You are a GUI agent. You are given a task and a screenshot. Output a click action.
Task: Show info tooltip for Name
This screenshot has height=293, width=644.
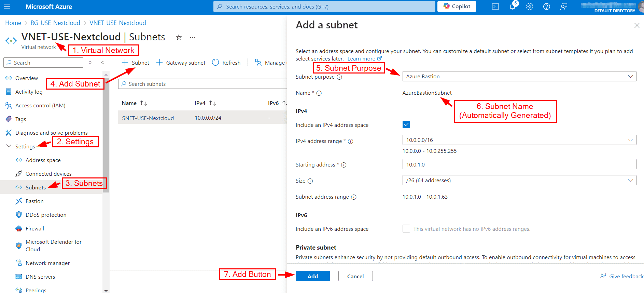pos(319,93)
